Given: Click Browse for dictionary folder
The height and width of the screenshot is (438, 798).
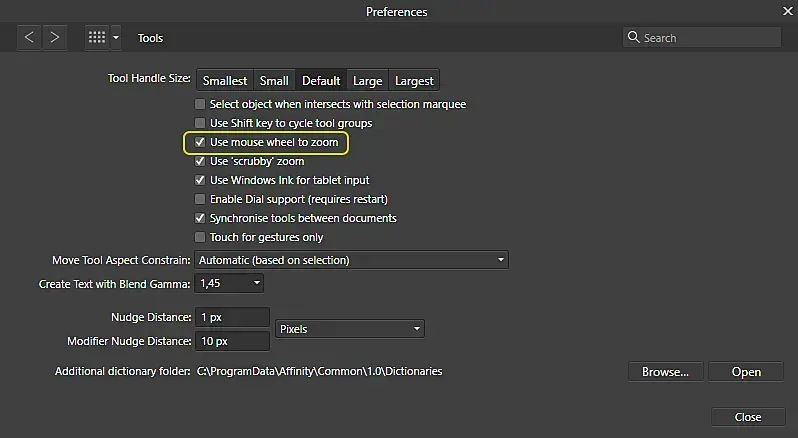Looking at the screenshot, I should coord(665,372).
